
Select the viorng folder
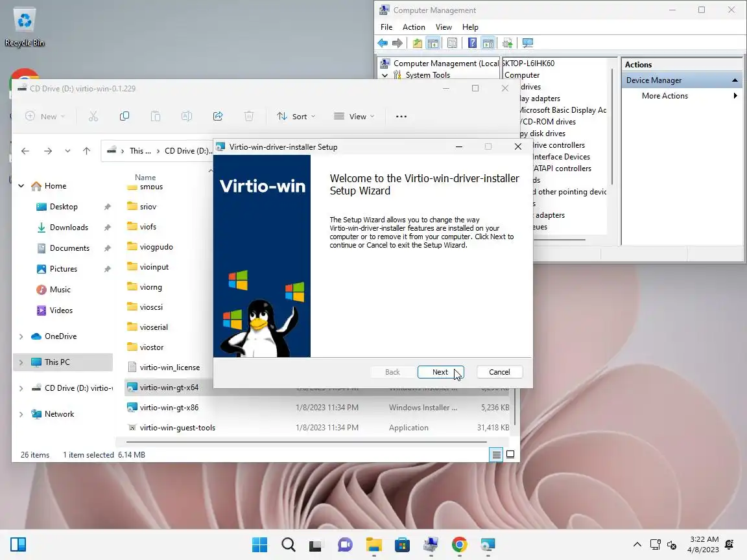click(x=150, y=287)
